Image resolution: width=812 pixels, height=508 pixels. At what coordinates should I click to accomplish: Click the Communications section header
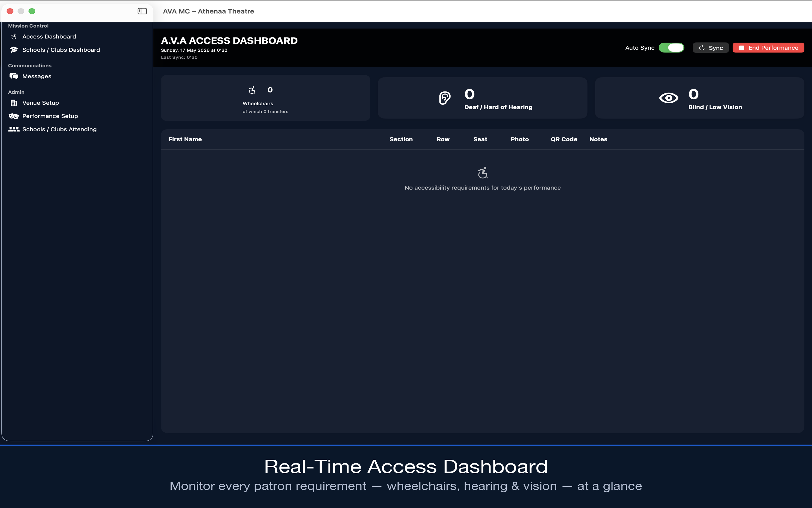click(30, 65)
